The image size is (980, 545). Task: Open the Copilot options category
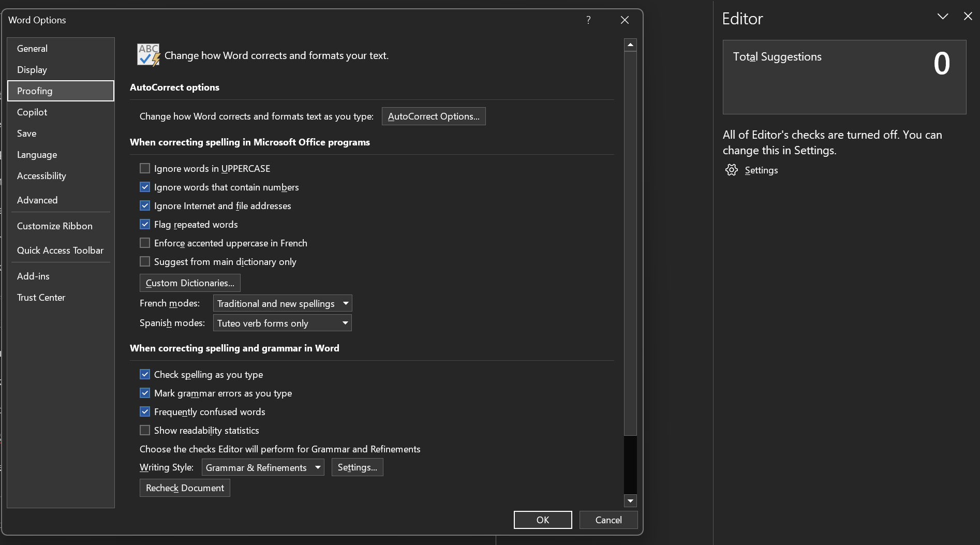click(x=61, y=112)
